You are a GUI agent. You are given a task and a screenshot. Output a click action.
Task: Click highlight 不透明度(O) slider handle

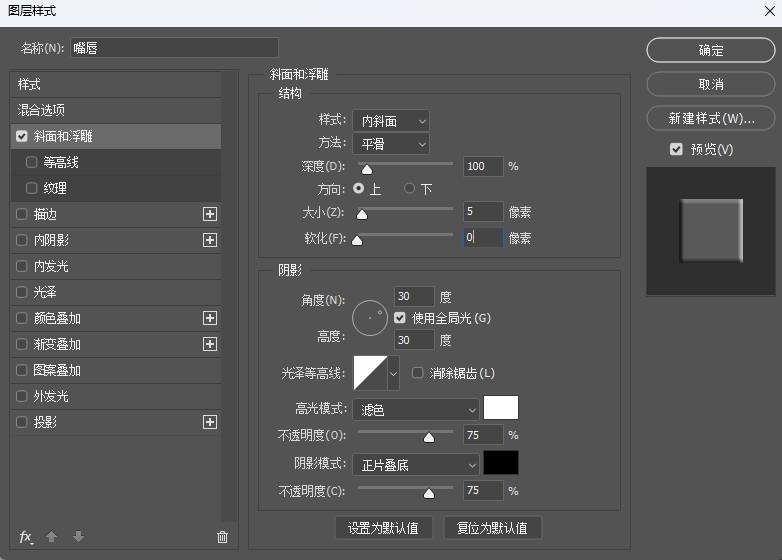(429, 437)
